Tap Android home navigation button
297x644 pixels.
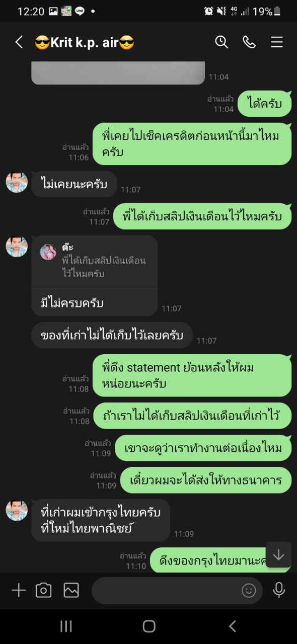click(149, 626)
